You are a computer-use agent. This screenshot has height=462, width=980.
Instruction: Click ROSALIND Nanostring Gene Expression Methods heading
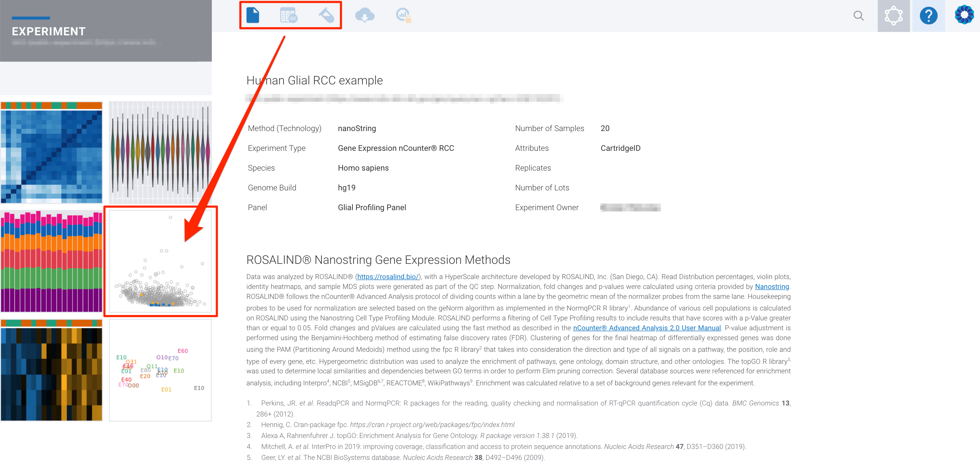pyautogui.click(x=379, y=260)
